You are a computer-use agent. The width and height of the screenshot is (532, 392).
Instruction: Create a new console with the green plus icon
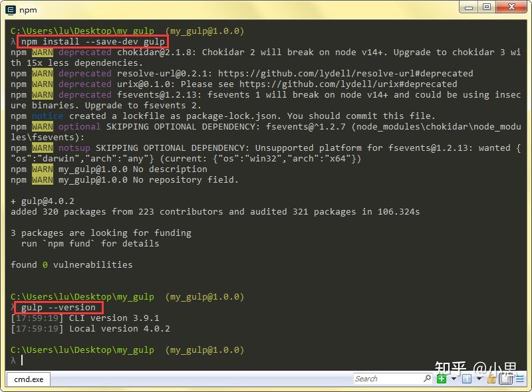(x=442, y=379)
